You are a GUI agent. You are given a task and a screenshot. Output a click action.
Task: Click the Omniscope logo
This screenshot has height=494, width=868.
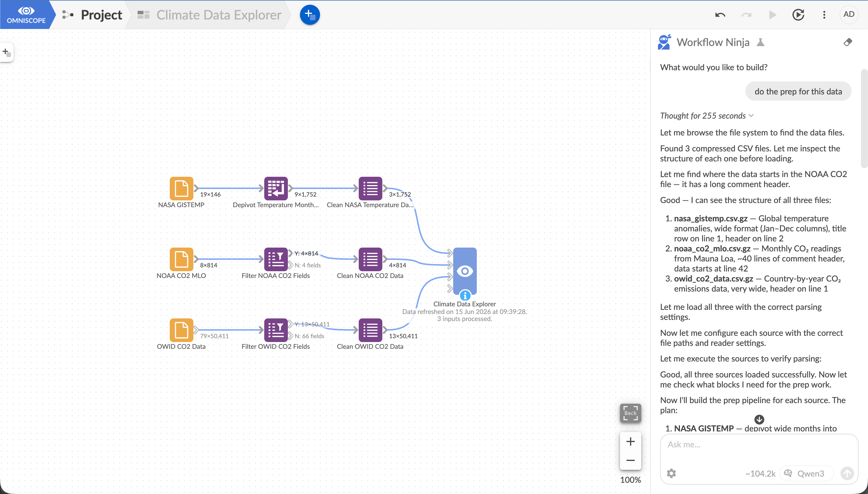pos(26,14)
